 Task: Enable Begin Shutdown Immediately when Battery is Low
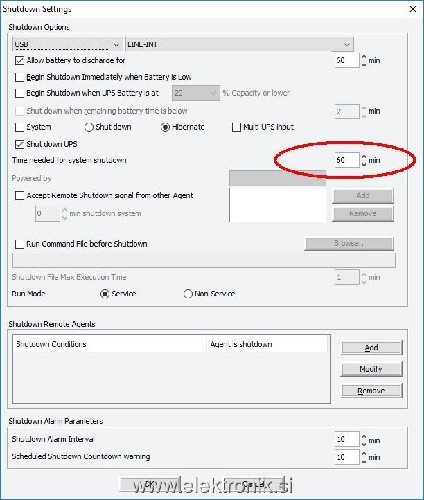tap(19, 77)
